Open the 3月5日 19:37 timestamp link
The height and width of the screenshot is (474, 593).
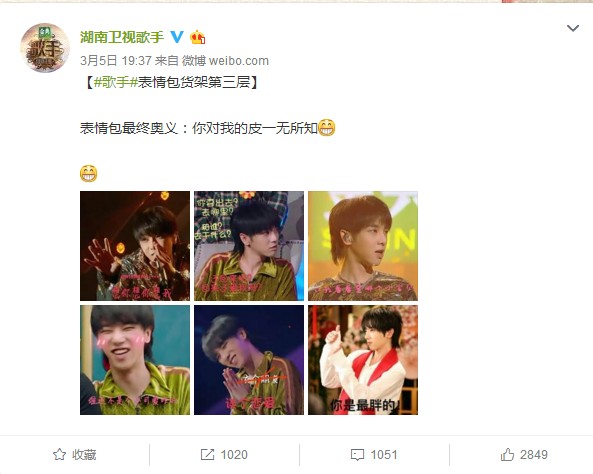115,61
